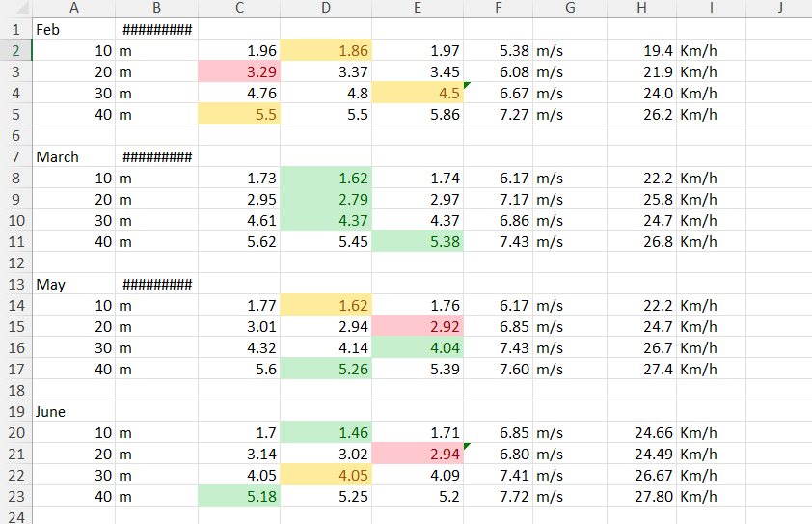Viewport: 812px width, 524px height.
Task: Click red cell with value 2.92
Action: click(418, 326)
